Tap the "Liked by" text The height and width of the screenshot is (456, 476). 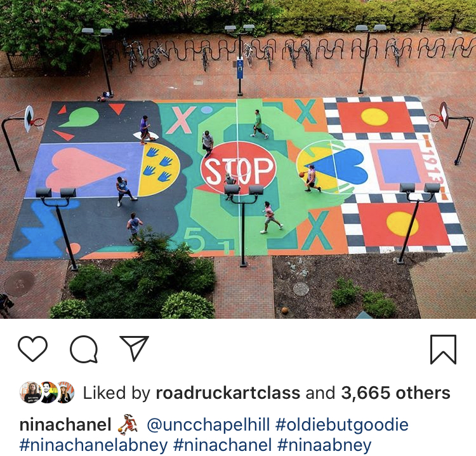[x=116, y=393]
